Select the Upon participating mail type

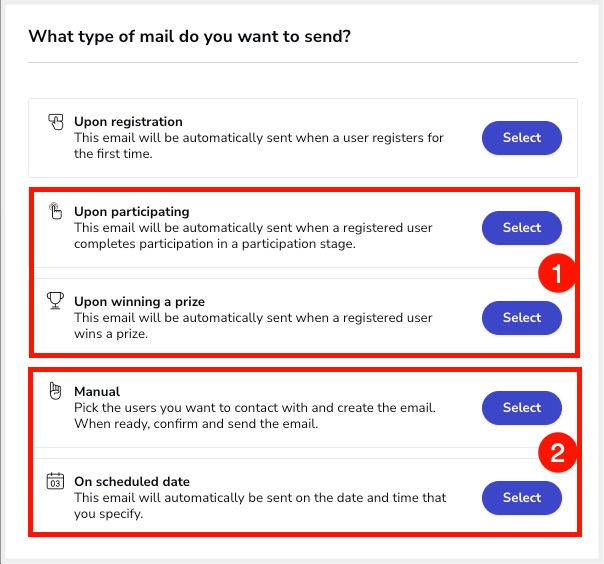point(522,228)
